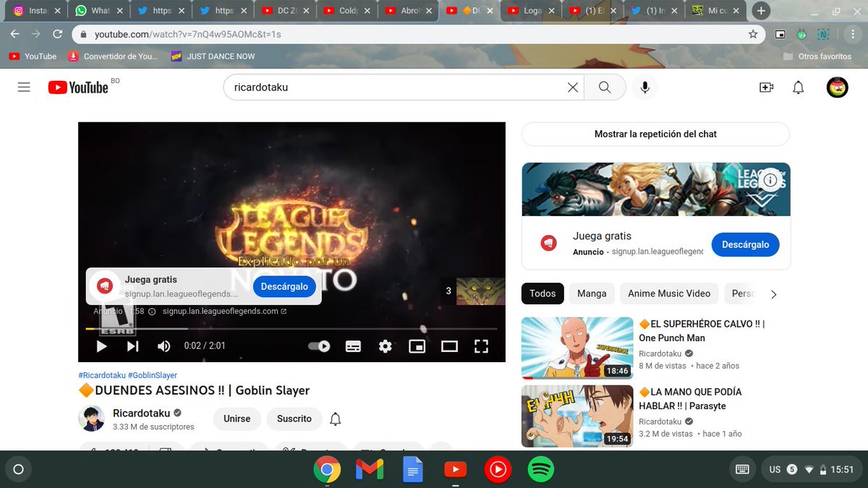
Task: Click the #Ricardotaku hashtag
Action: [x=101, y=375]
